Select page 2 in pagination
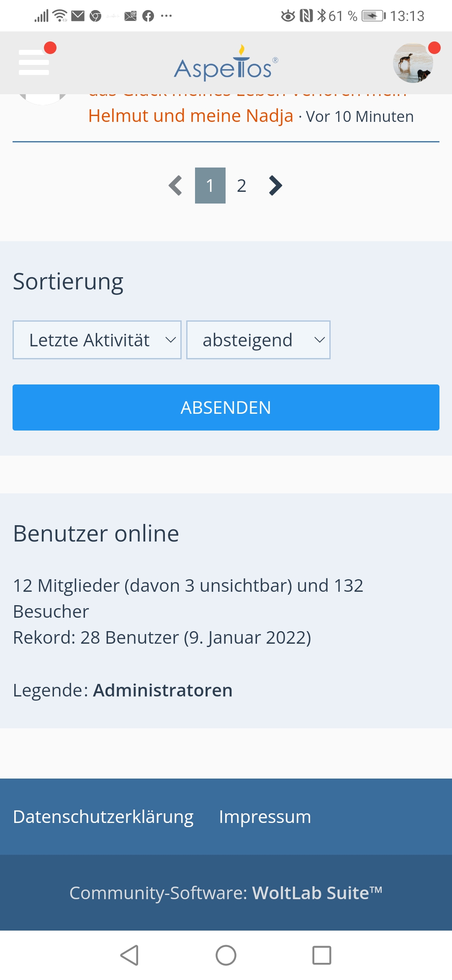This screenshot has height=980, width=452. point(241,186)
